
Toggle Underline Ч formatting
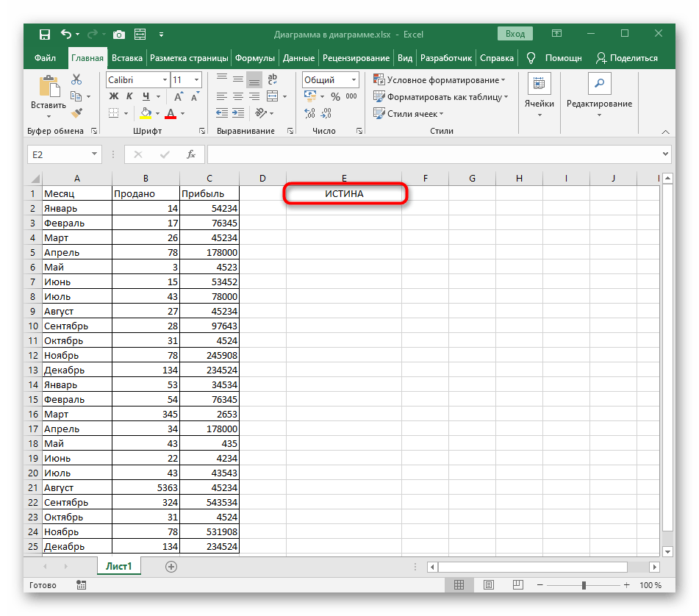click(146, 96)
